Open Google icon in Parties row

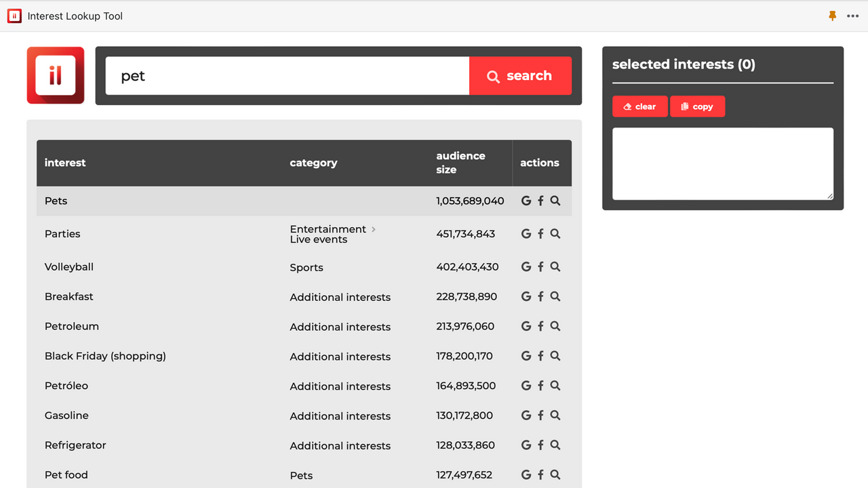click(x=526, y=234)
